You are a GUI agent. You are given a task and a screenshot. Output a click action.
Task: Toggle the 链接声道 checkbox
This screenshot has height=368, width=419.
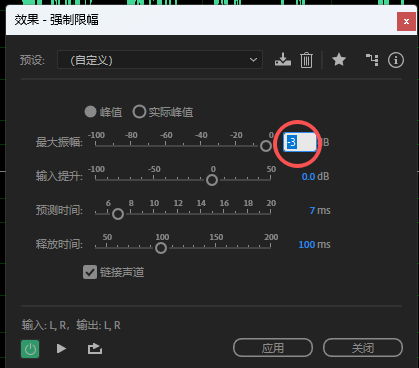90,272
